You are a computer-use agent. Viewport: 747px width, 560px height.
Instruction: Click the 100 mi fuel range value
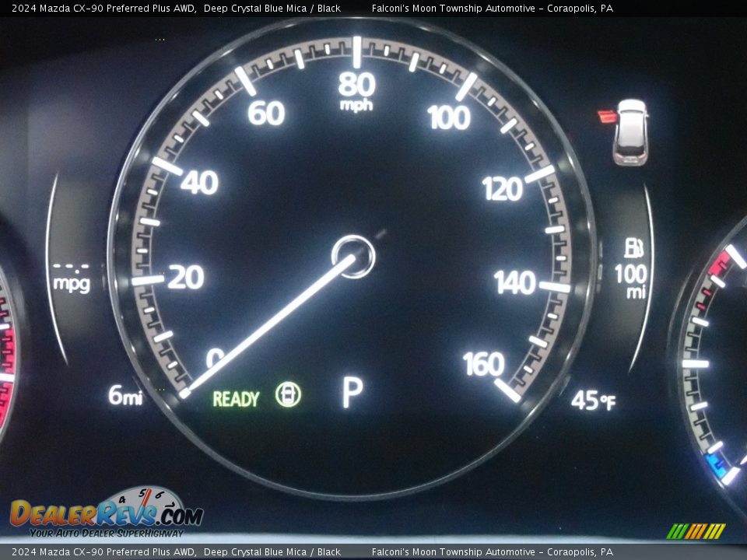630,281
